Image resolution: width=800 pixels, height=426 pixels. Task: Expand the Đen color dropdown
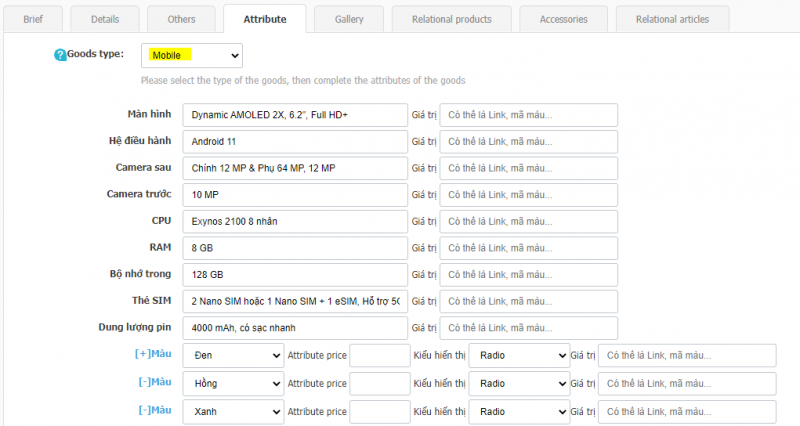pos(234,355)
